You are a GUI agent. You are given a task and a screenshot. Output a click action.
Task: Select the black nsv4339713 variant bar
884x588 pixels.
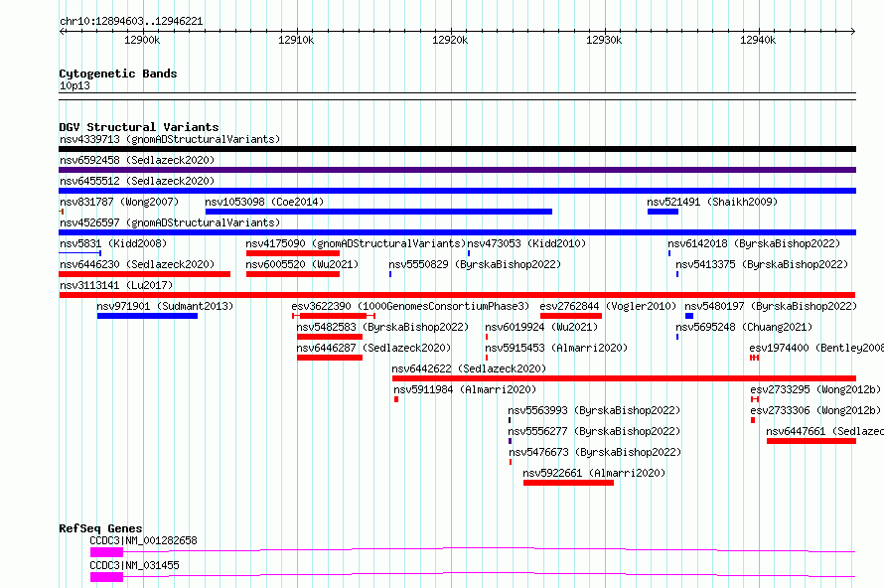click(x=457, y=149)
